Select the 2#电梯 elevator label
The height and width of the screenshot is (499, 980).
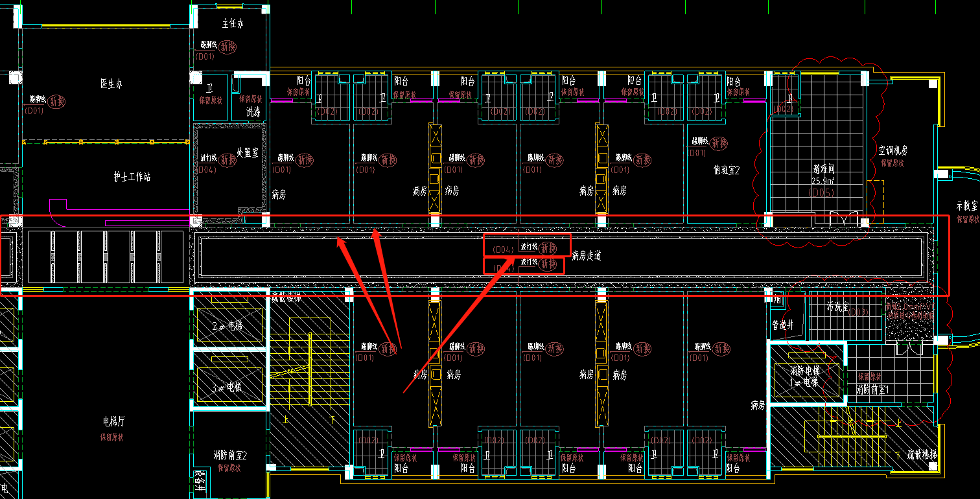(227, 326)
